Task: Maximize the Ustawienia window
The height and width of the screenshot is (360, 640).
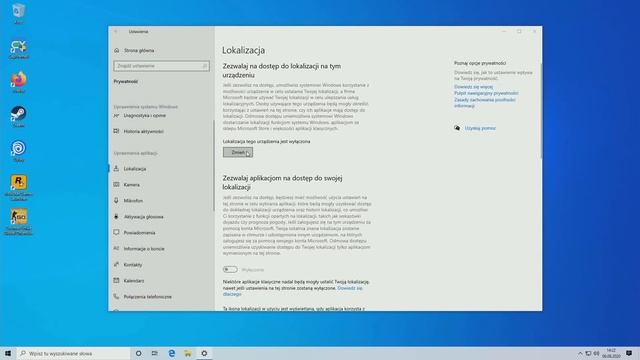Action: [519, 31]
